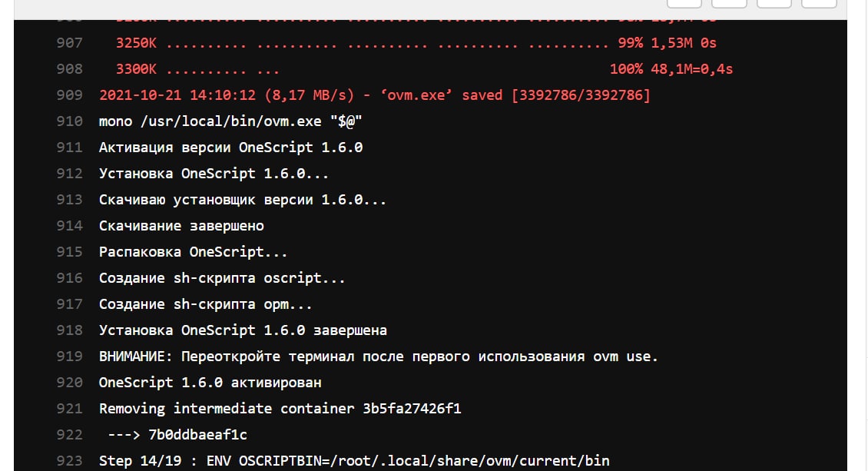Click line number 908 link

[x=69, y=69]
